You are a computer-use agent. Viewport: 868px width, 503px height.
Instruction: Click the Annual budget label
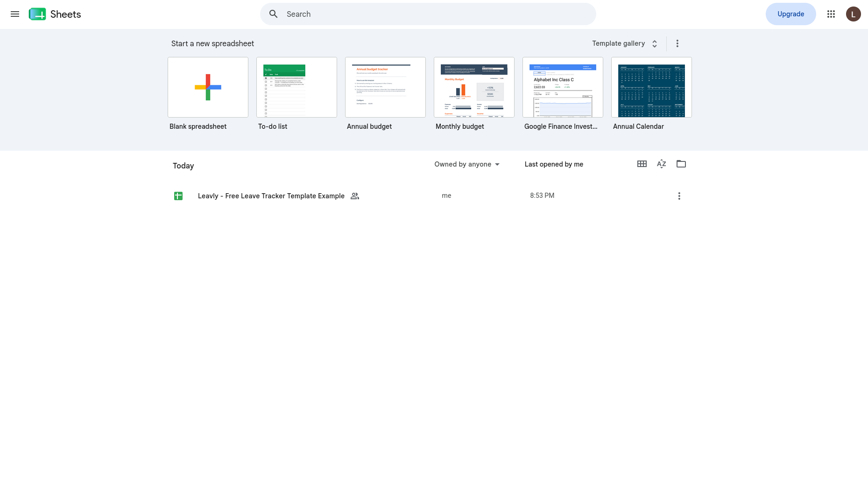[x=369, y=126]
